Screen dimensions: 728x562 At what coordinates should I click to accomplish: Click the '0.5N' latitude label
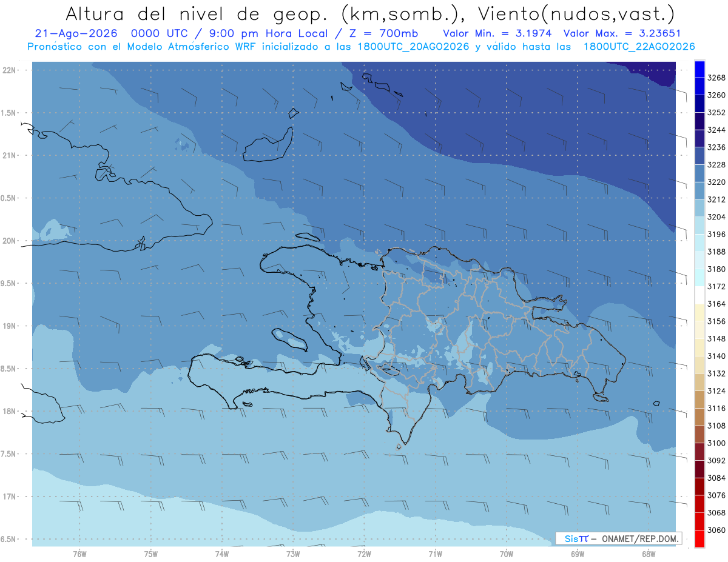click(x=8, y=198)
